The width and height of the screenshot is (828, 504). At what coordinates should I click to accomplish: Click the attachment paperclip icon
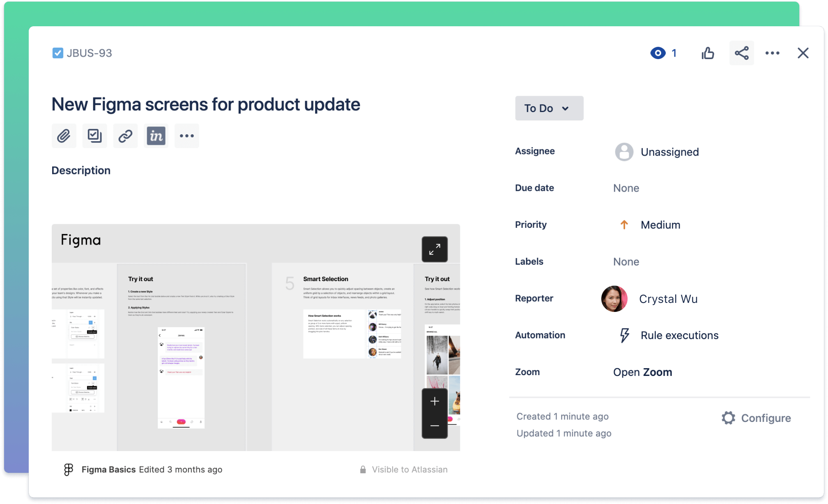pyautogui.click(x=64, y=135)
